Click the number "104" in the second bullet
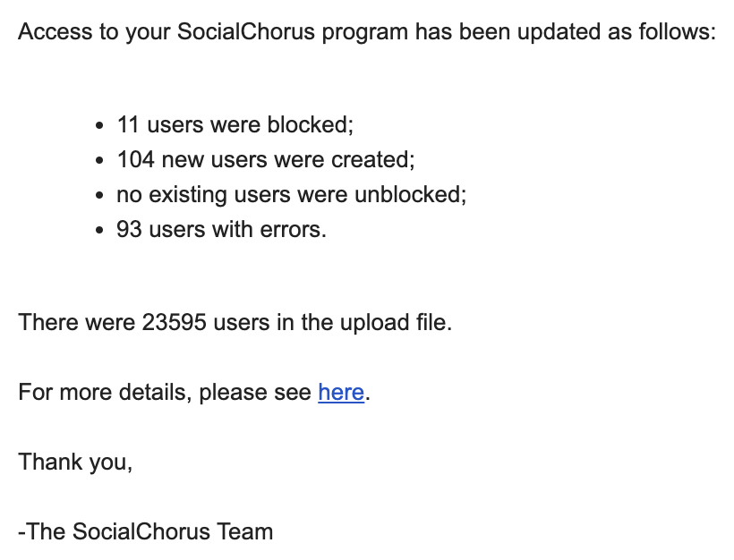This screenshot has height=560, width=734. (x=135, y=159)
